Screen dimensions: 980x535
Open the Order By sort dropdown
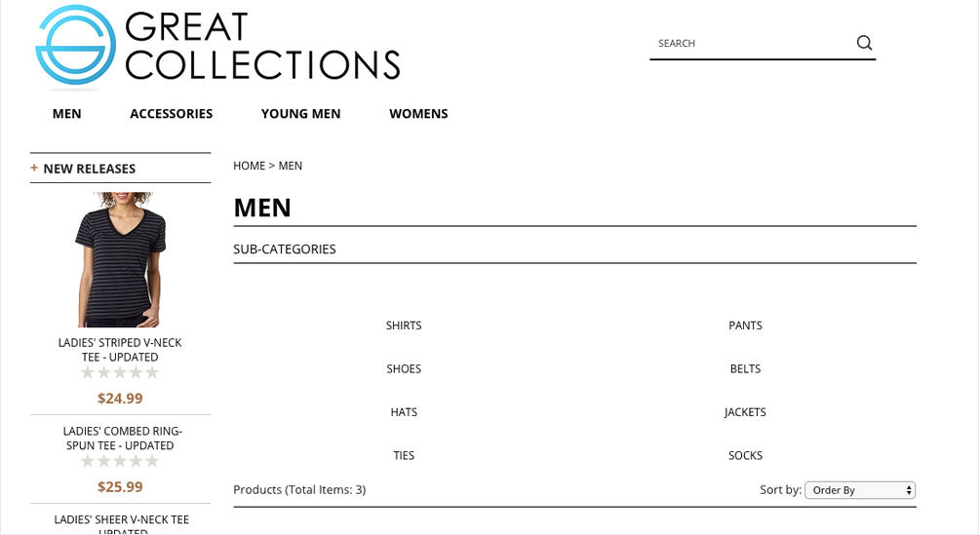(859, 490)
